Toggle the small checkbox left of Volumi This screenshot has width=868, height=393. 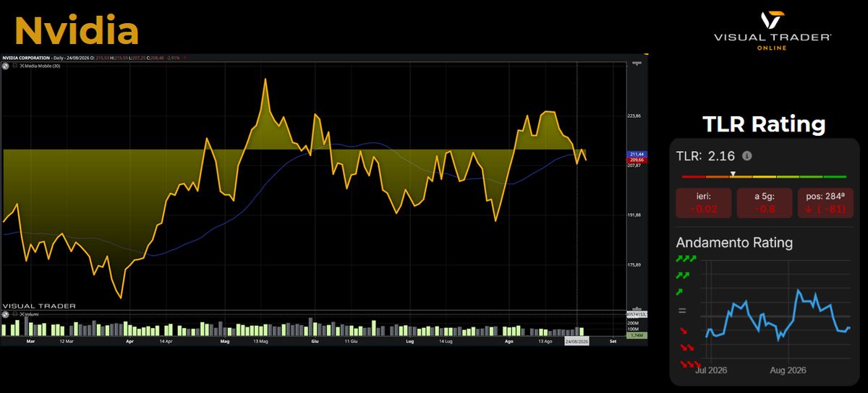click(15, 314)
